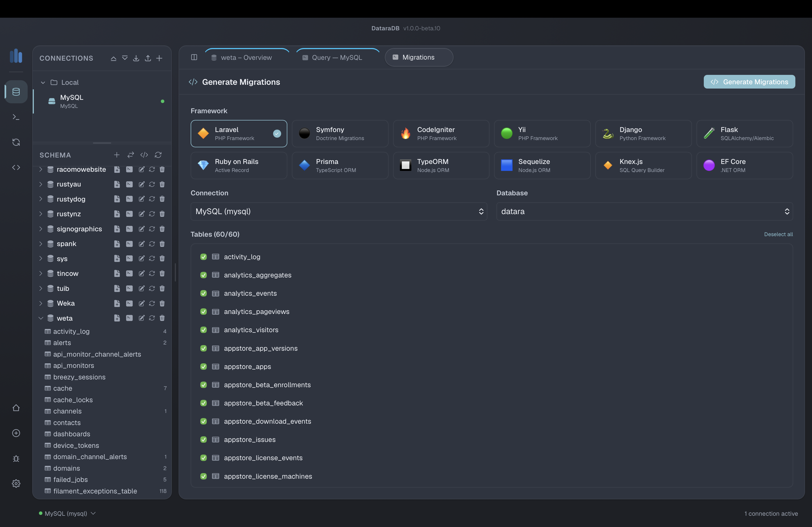The height and width of the screenshot is (527, 812).
Task: Select the Symfony framework card
Action: click(340, 134)
